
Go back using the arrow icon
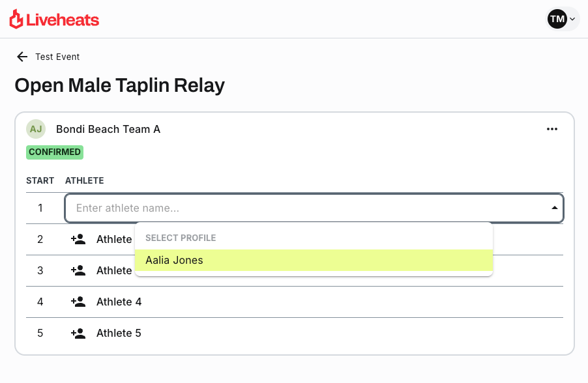(x=22, y=57)
